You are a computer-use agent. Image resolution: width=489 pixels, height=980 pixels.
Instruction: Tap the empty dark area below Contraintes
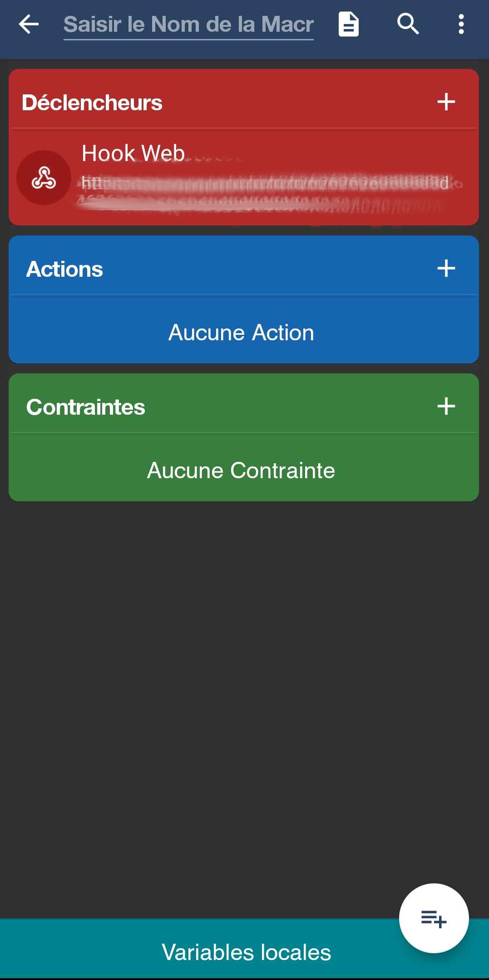[x=244, y=681]
